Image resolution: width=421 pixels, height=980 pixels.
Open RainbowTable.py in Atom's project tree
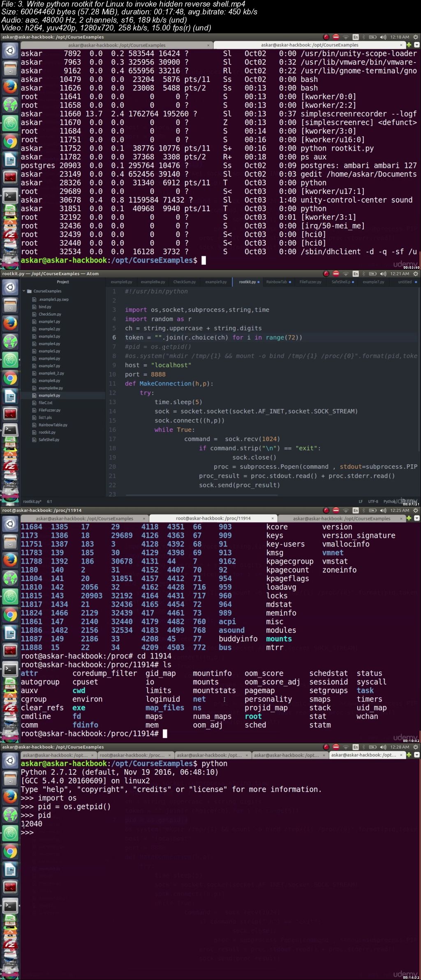53,425
